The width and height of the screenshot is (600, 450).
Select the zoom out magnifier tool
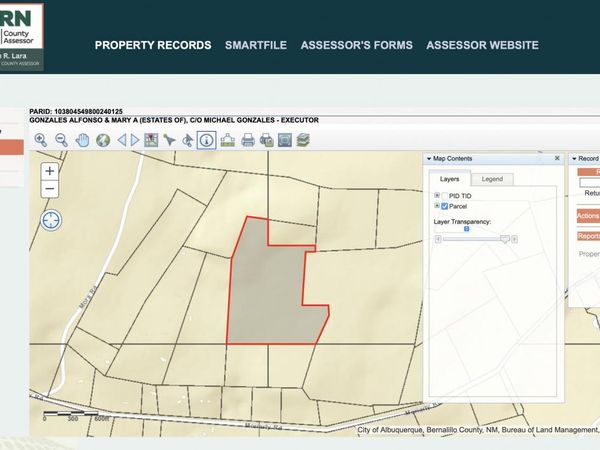(61, 140)
